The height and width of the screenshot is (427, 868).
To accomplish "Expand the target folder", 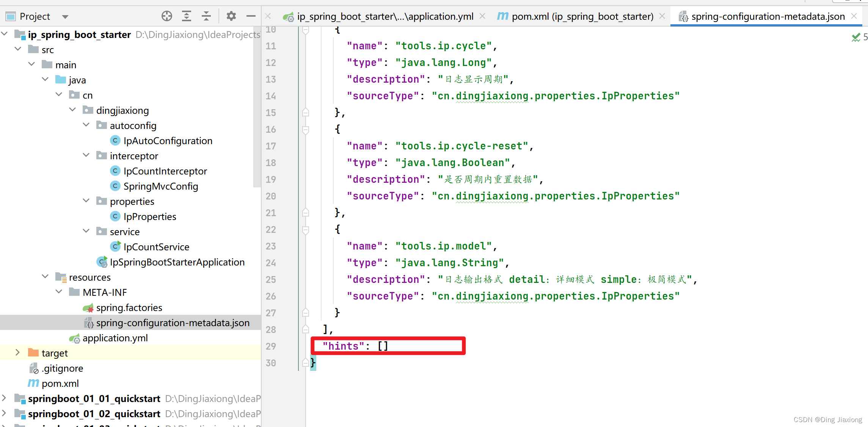I will coord(18,352).
